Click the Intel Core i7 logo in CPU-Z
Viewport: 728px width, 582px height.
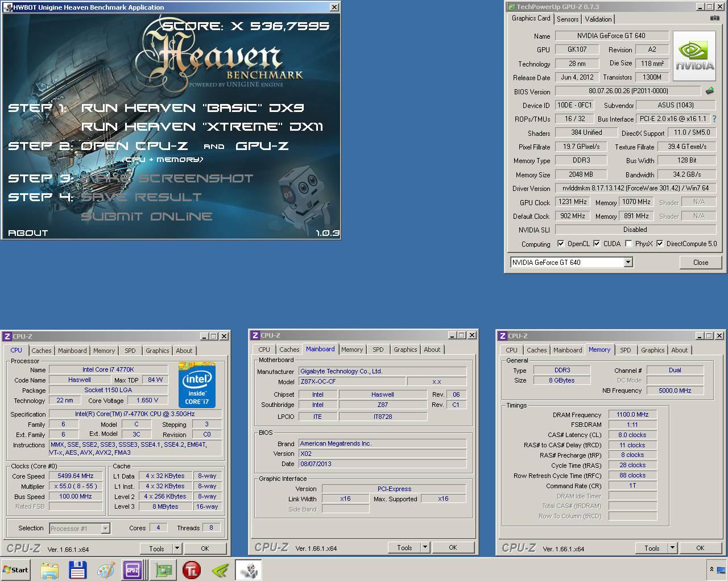(197, 385)
